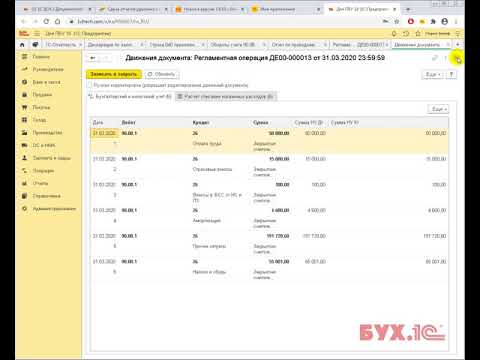Click the Обновить button
Screen dimensions: 480x360
(x=162, y=74)
